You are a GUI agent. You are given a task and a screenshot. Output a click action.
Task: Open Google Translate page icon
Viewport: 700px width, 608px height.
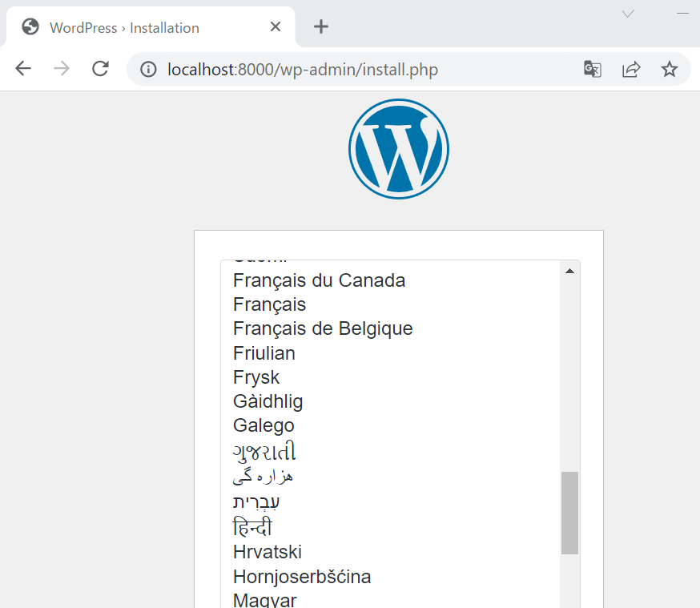pyautogui.click(x=593, y=69)
